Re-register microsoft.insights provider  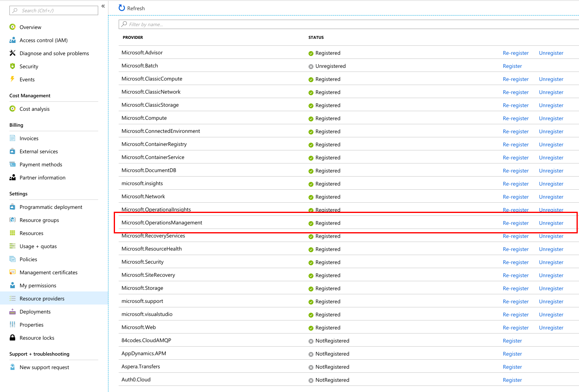(x=516, y=184)
